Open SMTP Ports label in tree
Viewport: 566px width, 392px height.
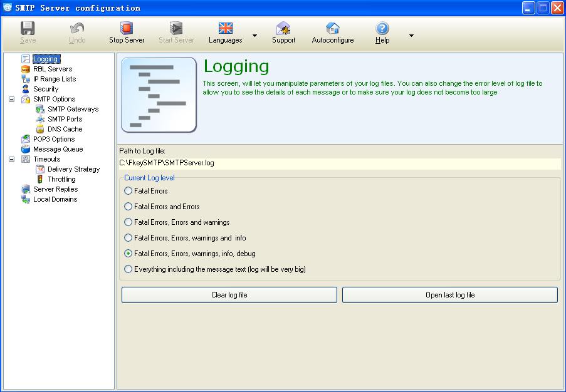[x=65, y=119]
